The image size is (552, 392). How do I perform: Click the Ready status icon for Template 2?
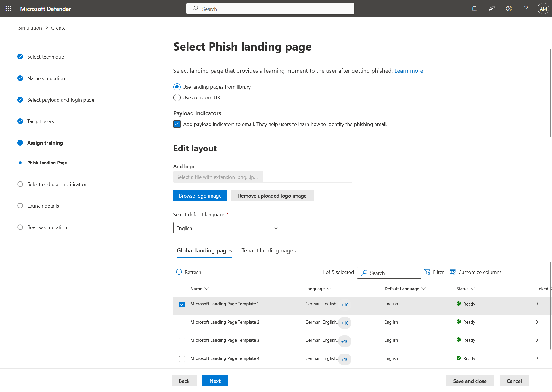click(459, 322)
